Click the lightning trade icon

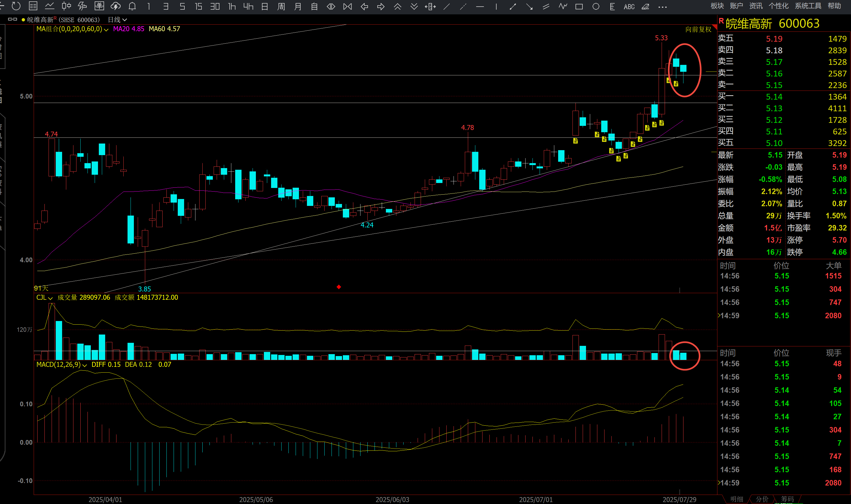tap(83, 6)
